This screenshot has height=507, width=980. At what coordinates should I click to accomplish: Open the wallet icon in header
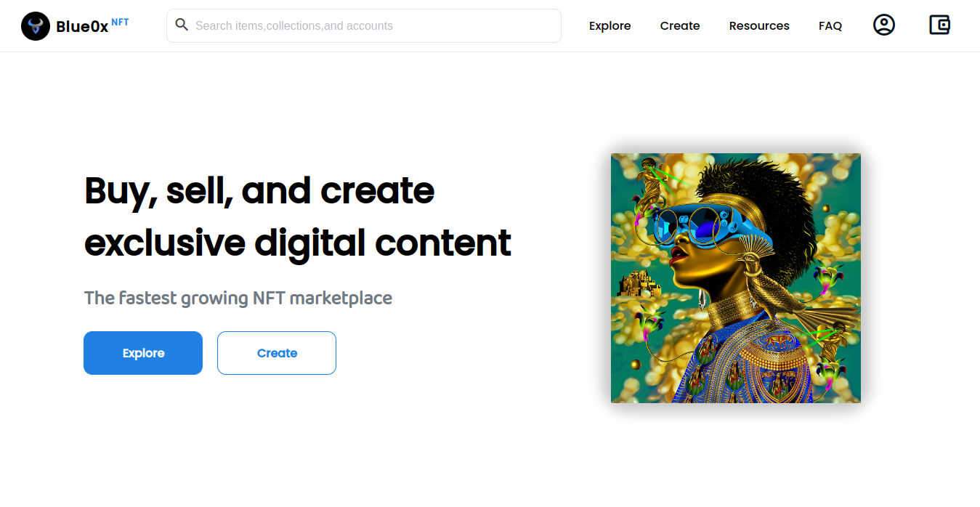[939, 25]
